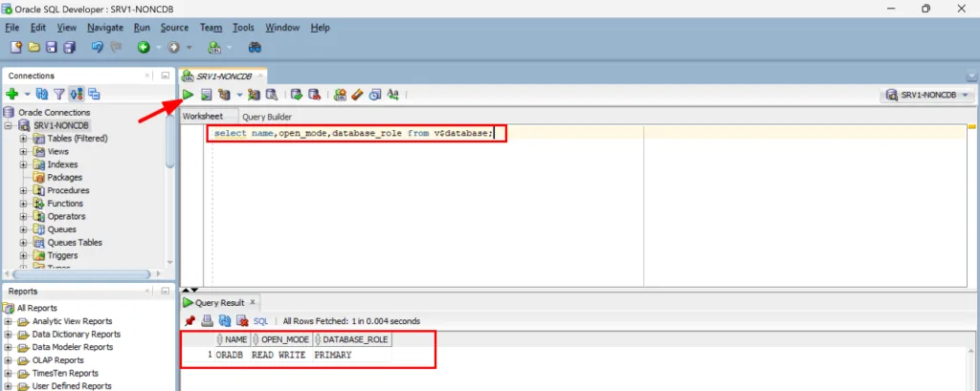Open the SRV1-NONCDB connection dropdown on the right

pyautogui.click(x=927, y=95)
